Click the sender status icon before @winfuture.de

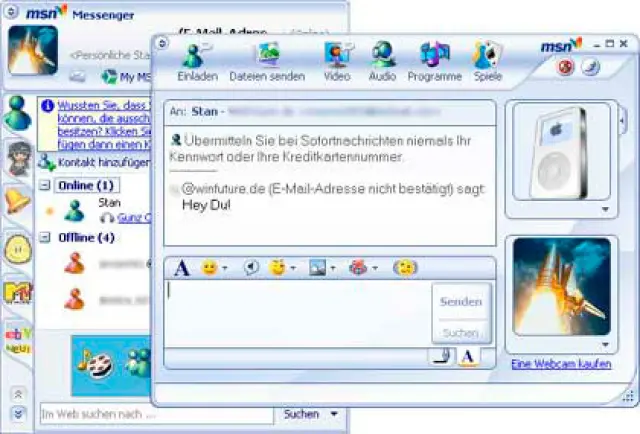tap(175, 189)
